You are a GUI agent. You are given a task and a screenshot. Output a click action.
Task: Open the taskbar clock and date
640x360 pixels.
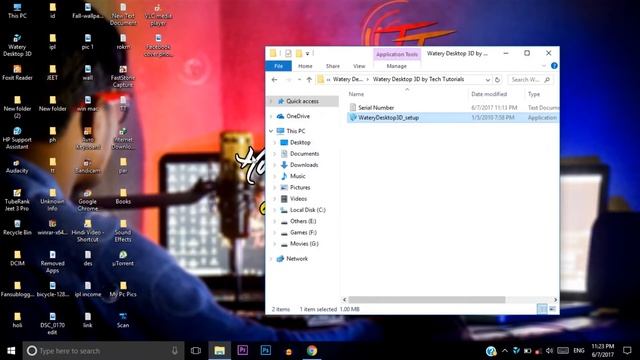click(602, 350)
